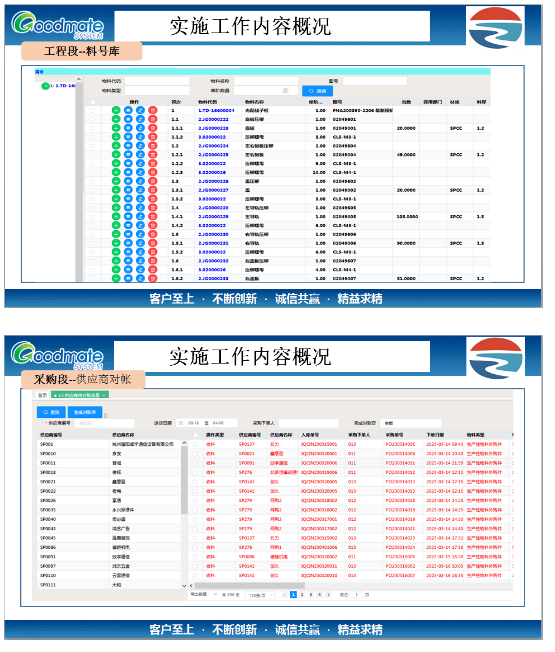The height and width of the screenshot is (652, 555).
Task: Click stepper arrows in material quantity field
Action: click(x=285, y=91)
